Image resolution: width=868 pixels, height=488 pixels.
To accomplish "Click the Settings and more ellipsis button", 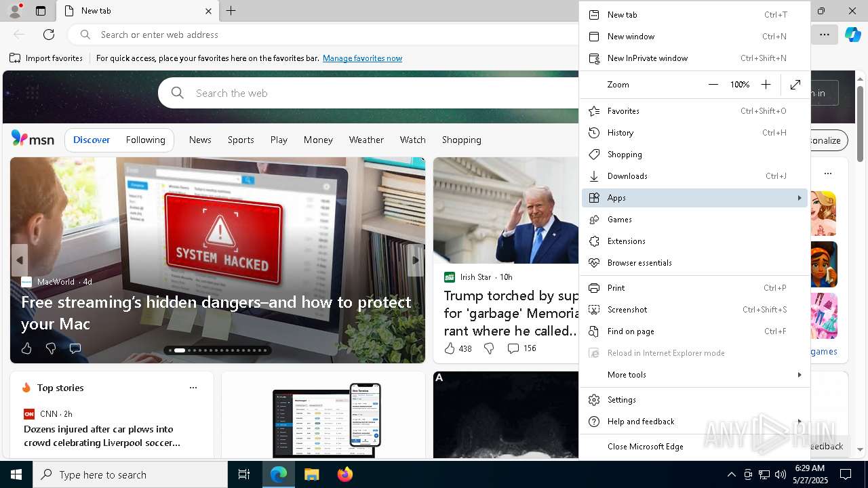I will [825, 35].
